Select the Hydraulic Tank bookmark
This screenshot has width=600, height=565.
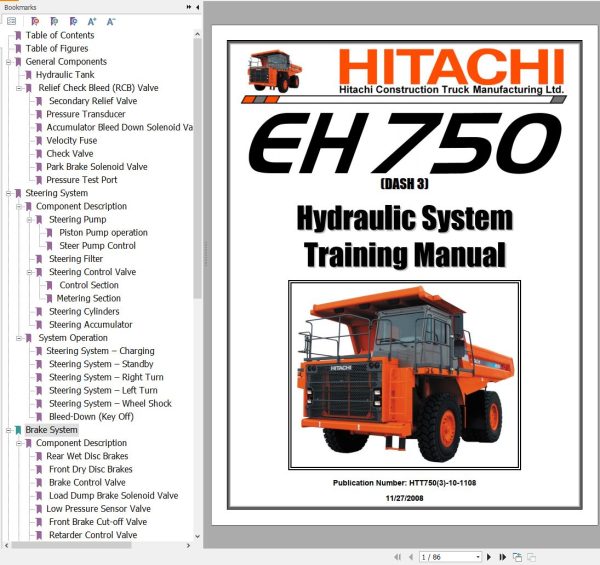pos(65,75)
